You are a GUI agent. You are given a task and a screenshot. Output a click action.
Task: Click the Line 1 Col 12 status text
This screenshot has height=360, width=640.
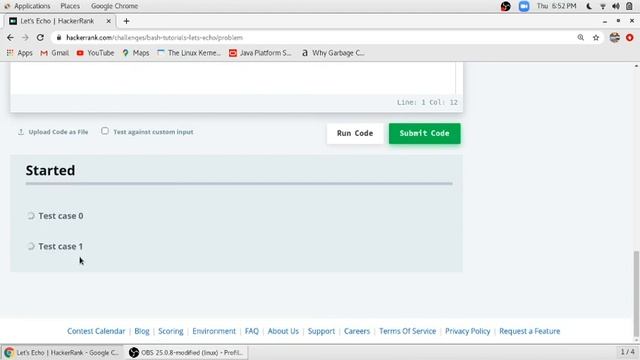click(427, 102)
